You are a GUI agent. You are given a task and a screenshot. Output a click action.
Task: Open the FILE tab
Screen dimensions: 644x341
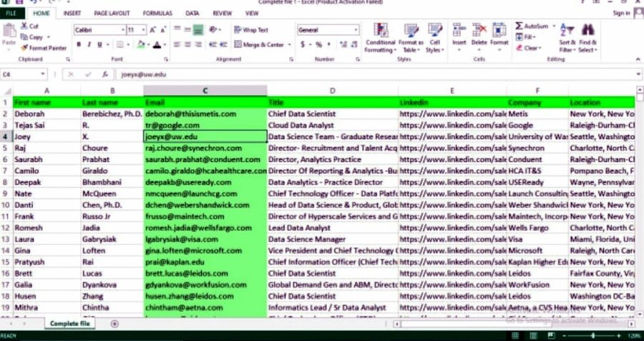[x=11, y=13]
